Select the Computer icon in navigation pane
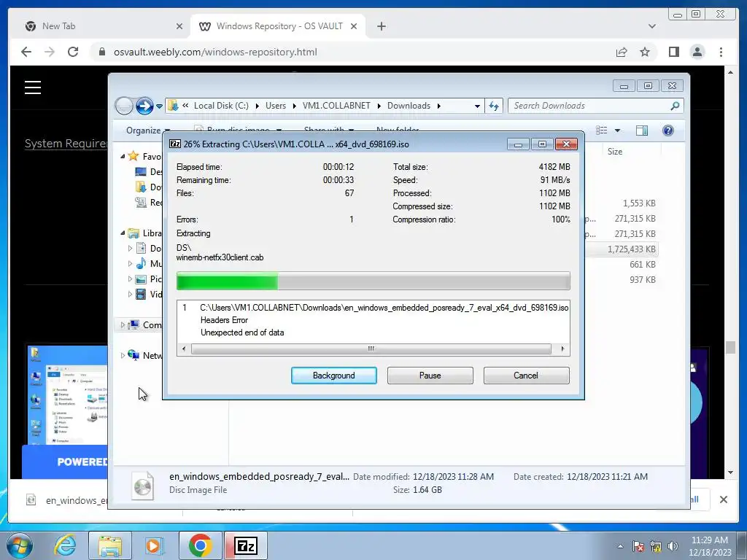The height and width of the screenshot is (560, 747). [134, 324]
